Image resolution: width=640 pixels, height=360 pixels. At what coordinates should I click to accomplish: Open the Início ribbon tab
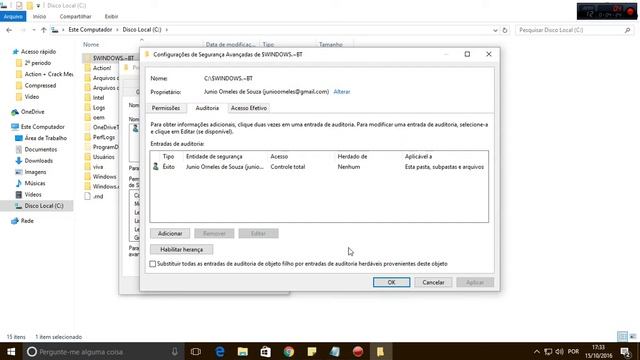(39, 17)
